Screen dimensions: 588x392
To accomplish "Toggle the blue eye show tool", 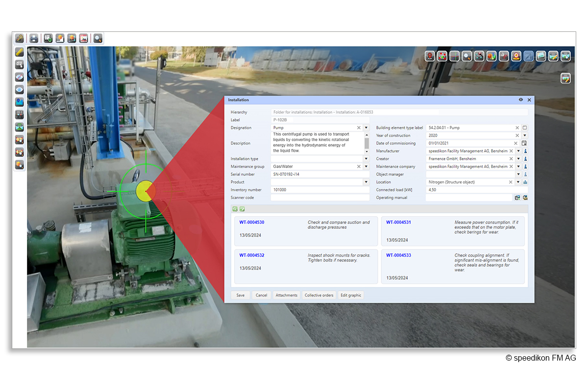I will (20, 90).
